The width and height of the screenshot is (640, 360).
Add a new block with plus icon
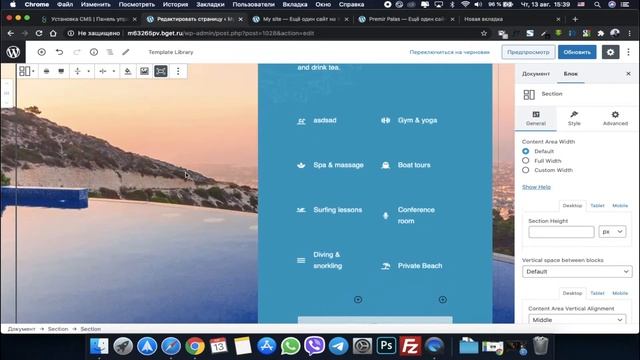(x=42, y=52)
